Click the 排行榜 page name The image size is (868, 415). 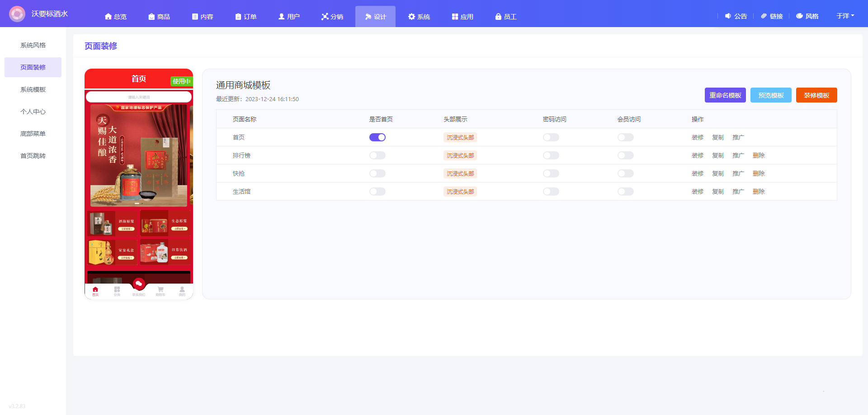241,155
